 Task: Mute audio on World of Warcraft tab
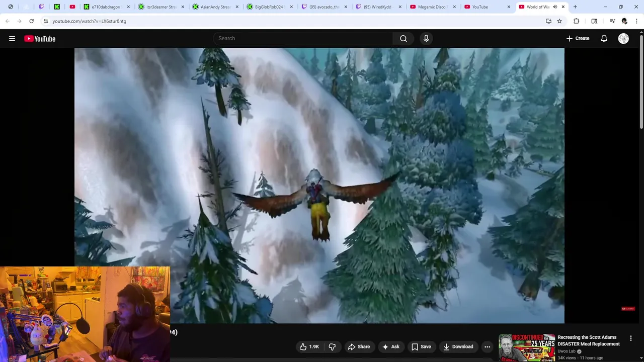tap(555, 7)
